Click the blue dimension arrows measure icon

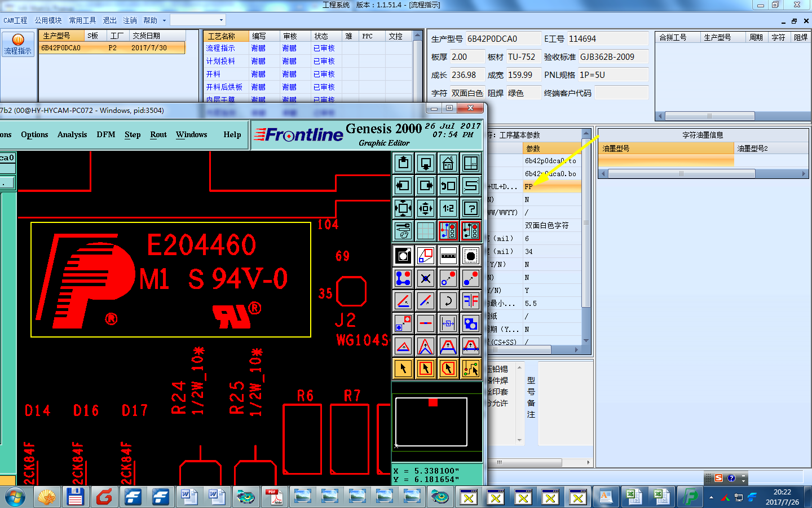[x=448, y=323]
